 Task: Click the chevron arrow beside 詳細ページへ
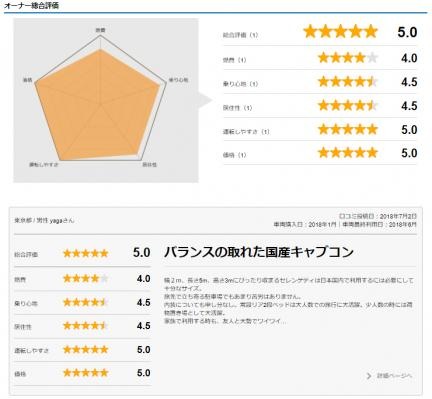[x=369, y=376]
